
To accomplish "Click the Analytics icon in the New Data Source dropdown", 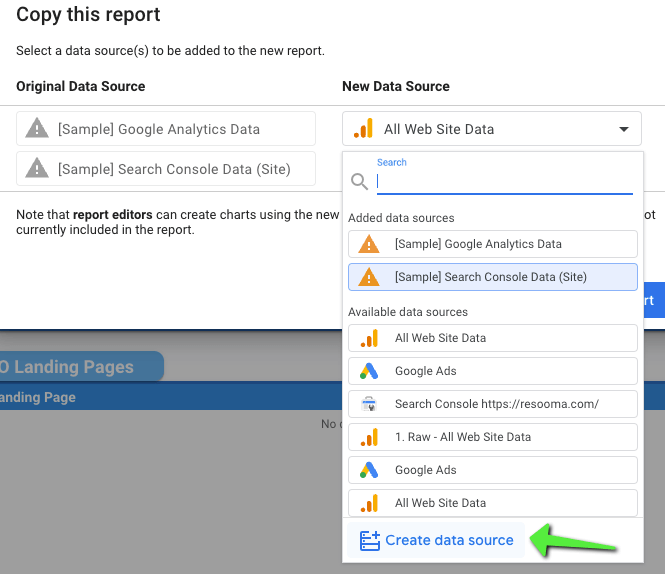I will pos(364,129).
